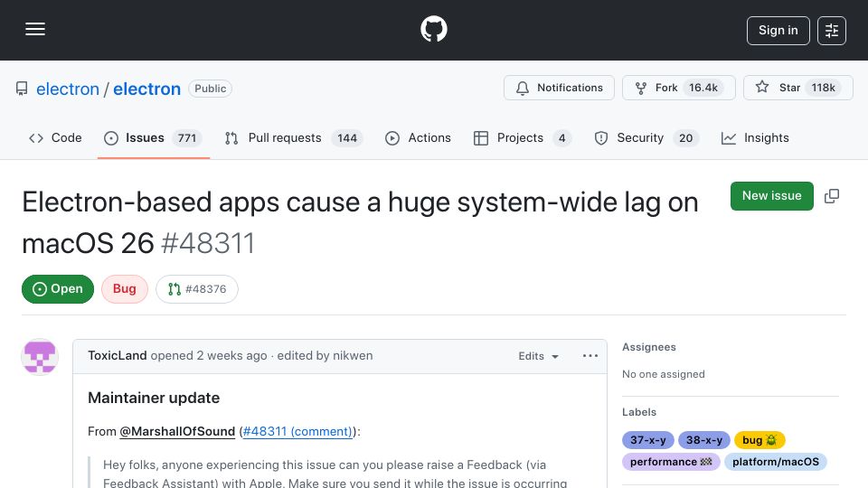Open the ToxicLand author profile link

click(118, 356)
